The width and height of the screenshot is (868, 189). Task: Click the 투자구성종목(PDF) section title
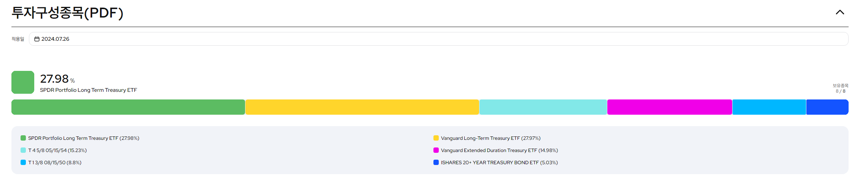67,13
